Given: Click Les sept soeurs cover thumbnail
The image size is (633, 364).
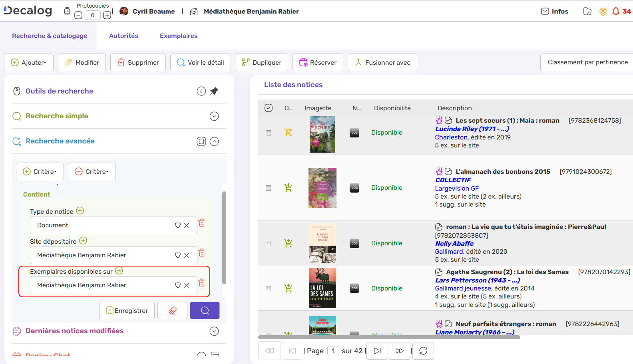Looking at the screenshot, I should click(x=322, y=134).
